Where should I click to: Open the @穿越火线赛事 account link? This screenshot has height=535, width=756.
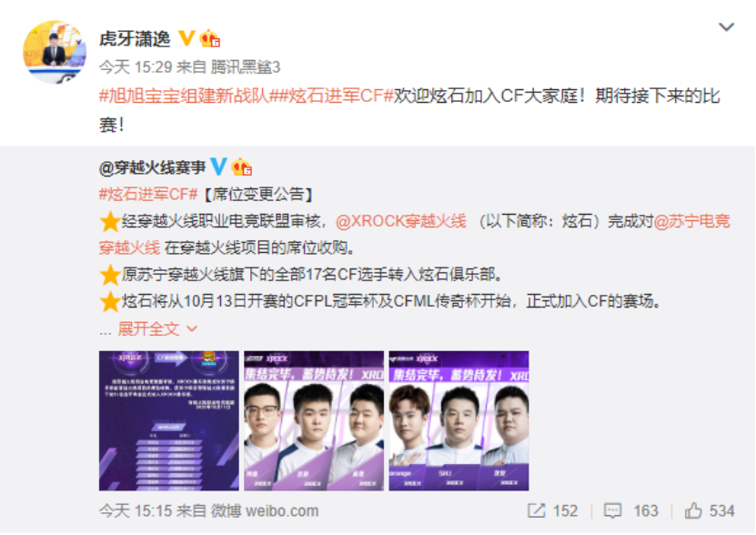pos(152,167)
